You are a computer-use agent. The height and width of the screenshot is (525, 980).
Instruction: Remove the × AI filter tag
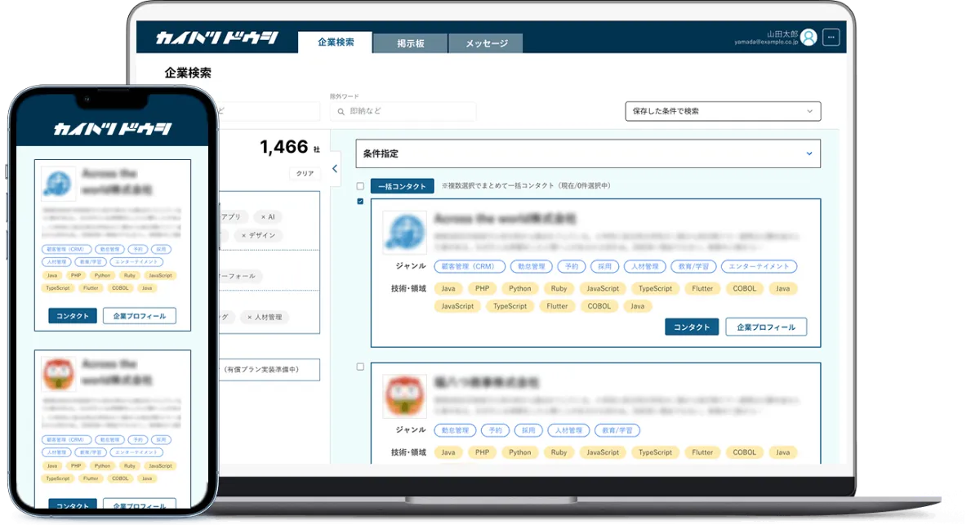pos(268,217)
